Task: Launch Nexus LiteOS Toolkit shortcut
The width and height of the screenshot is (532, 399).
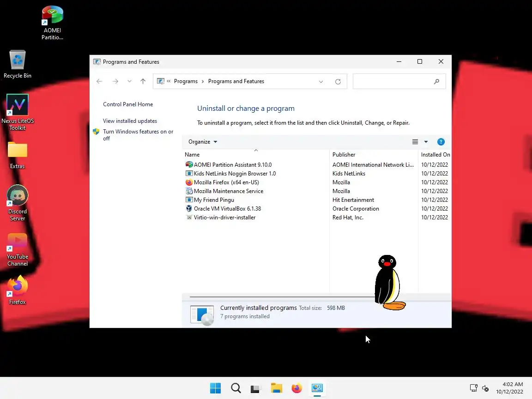Action: click(17, 112)
